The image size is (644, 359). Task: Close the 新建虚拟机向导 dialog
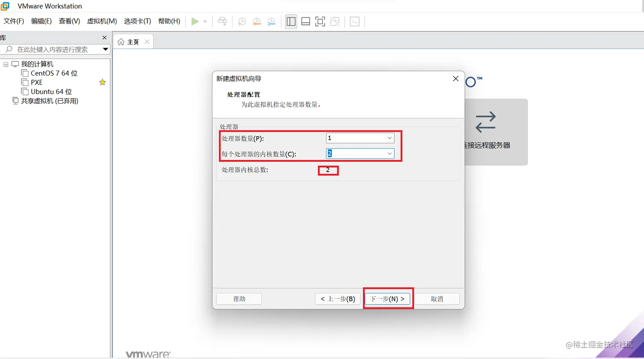pos(456,79)
